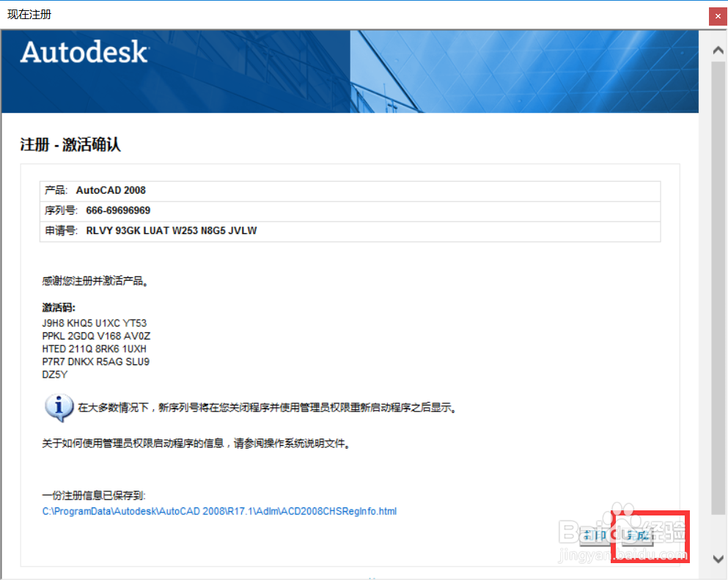The width and height of the screenshot is (728, 580).
Task: Click activation code line HTED 211Q 8RK6 1UXH
Action: pos(95,349)
